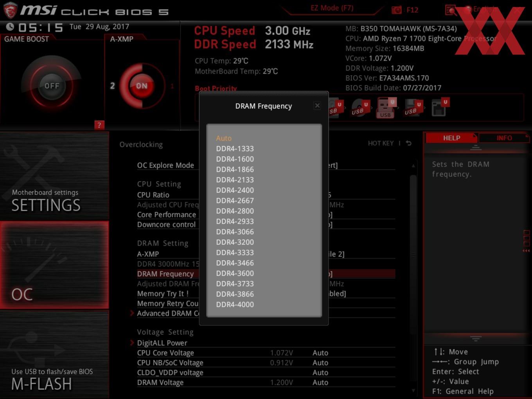Click the clock icon beside the time
This screenshot has height=399, width=532.
[x=10, y=27]
